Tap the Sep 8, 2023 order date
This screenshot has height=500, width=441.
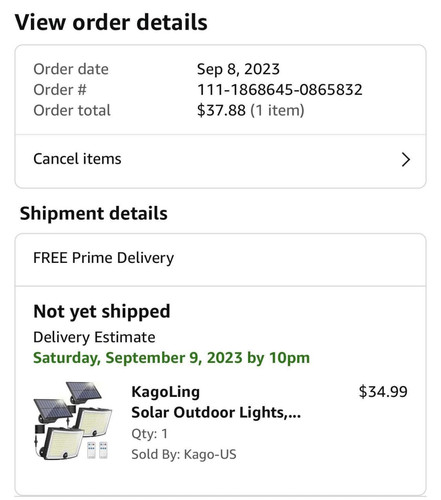[238, 69]
